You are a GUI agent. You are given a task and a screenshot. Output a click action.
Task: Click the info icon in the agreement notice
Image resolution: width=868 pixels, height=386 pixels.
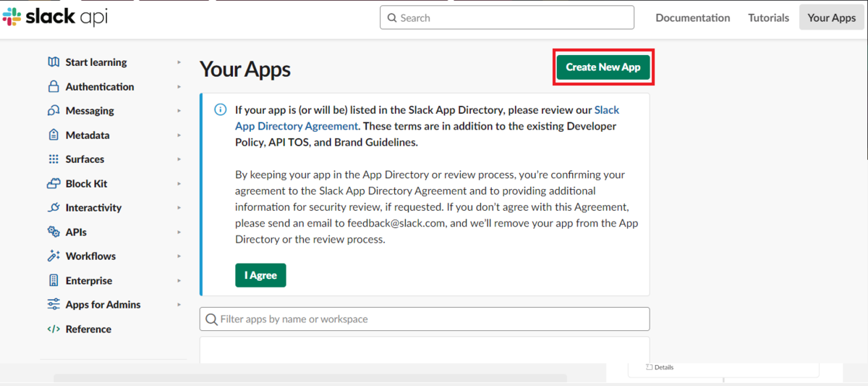pyautogui.click(x=221, y=110)
